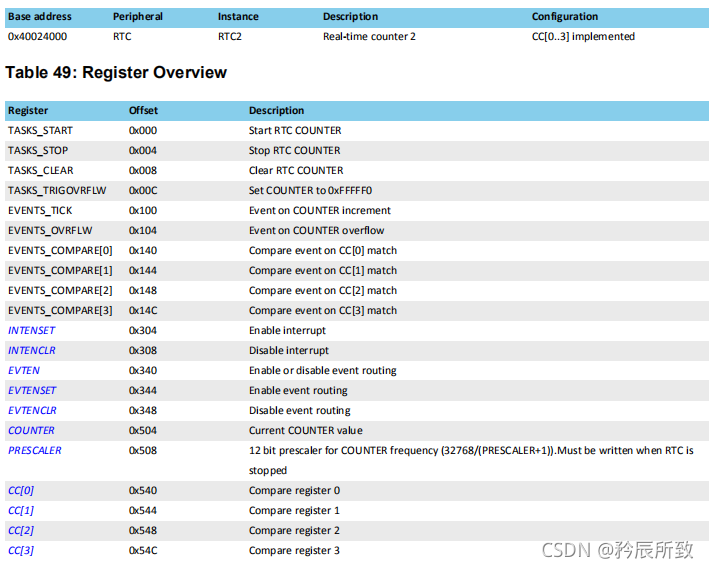Click 'Compare event on CC[3] match'
709x568 pixels.
tap(323, 311)
